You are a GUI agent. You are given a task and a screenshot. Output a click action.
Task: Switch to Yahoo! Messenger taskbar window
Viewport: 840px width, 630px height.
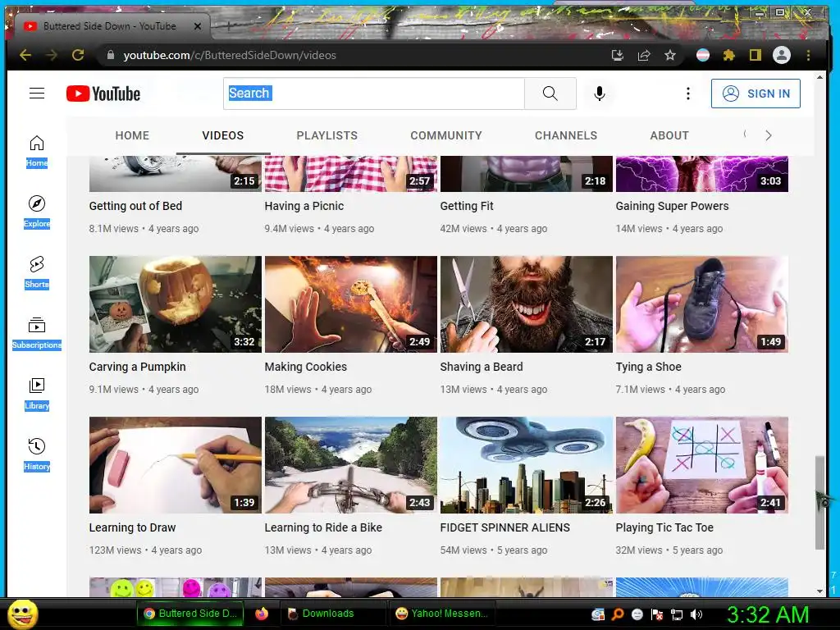(441, 614)
